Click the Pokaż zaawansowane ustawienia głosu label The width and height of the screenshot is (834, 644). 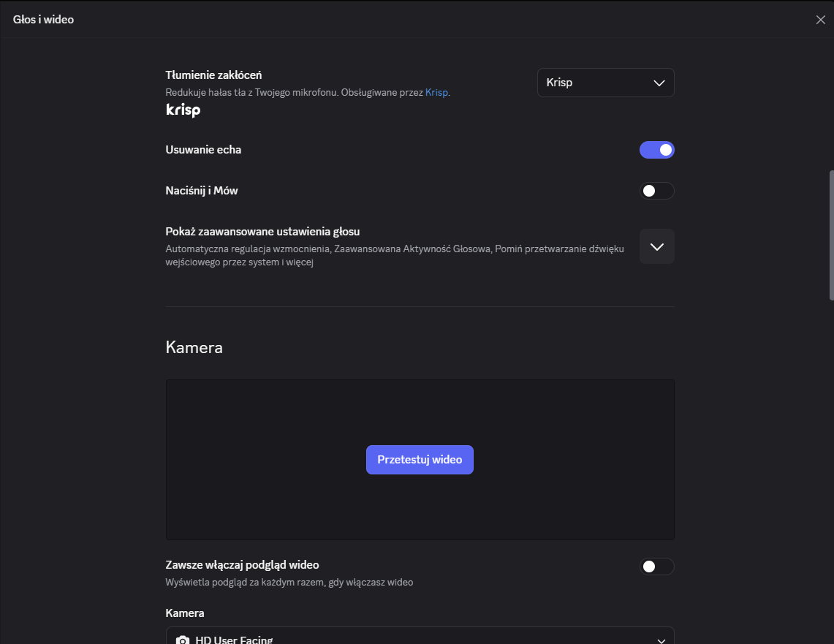[x=262, y=231]
